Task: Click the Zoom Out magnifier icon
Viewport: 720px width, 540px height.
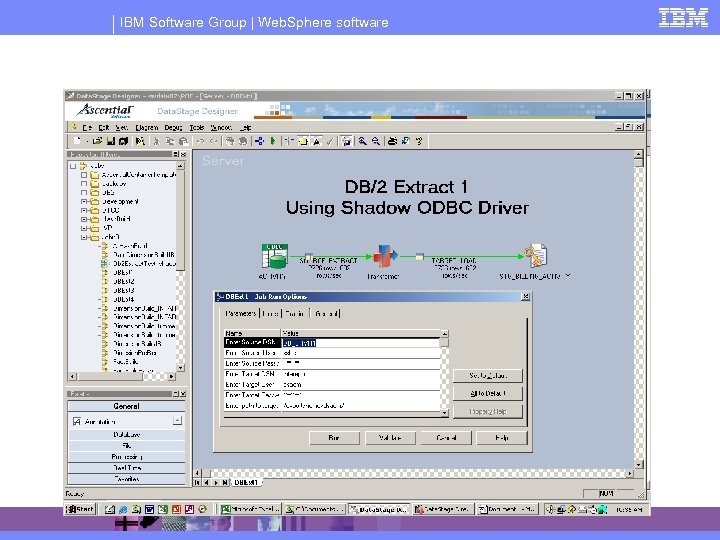Action: click(x=376, y=141)
